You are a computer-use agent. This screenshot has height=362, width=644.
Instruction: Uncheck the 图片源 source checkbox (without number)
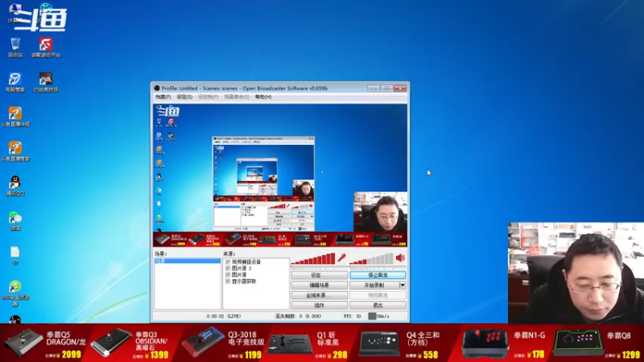(228, 275)
